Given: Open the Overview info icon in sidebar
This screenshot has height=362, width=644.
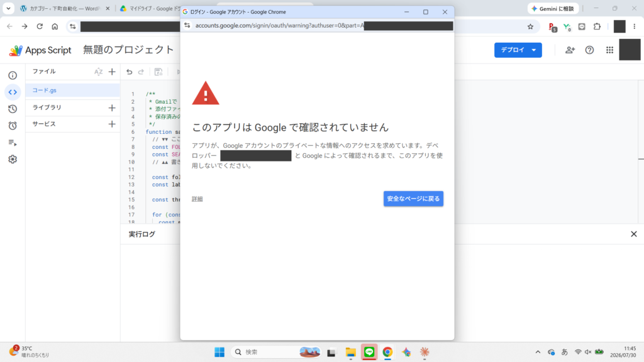Looking at the screenshot, I should [13, 75].
